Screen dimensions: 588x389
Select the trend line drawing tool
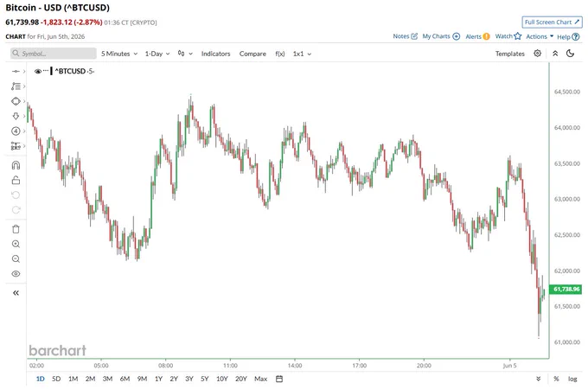point(16,71)
